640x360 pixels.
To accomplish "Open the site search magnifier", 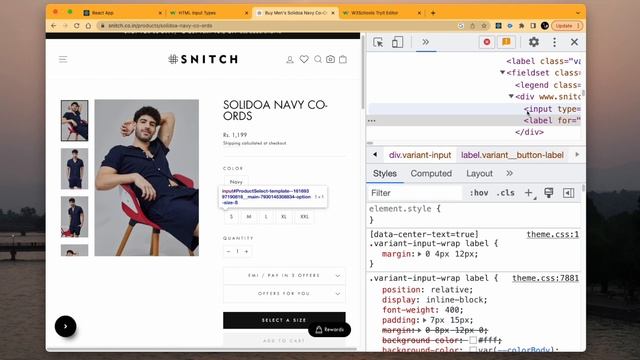I will (x=318, y=60).
